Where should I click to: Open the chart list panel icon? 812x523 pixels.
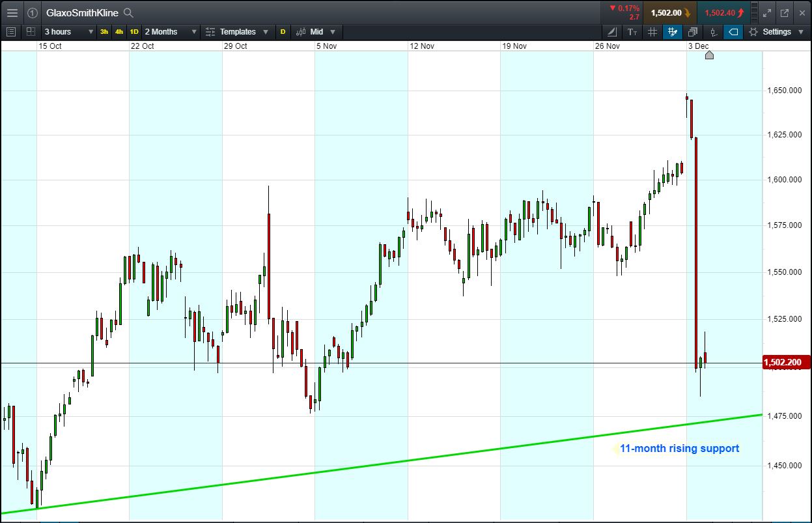[x=11, y=31]
